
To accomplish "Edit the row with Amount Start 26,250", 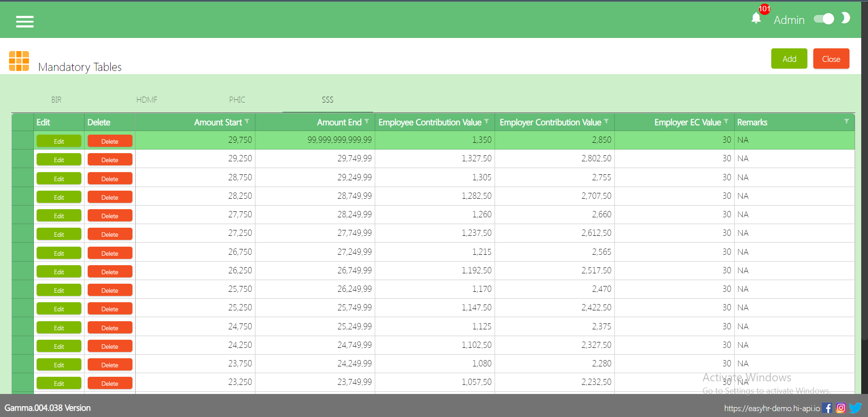I will (x=59, y=272).
